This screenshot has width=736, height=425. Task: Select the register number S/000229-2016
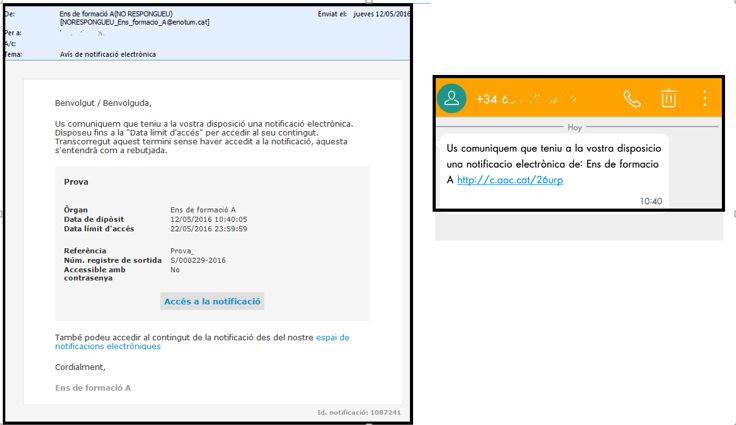pos(198,260)
